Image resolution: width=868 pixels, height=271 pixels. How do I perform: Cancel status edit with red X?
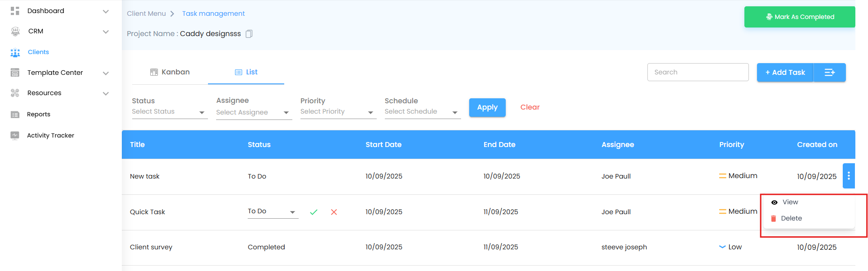click(x=334, y=212)
